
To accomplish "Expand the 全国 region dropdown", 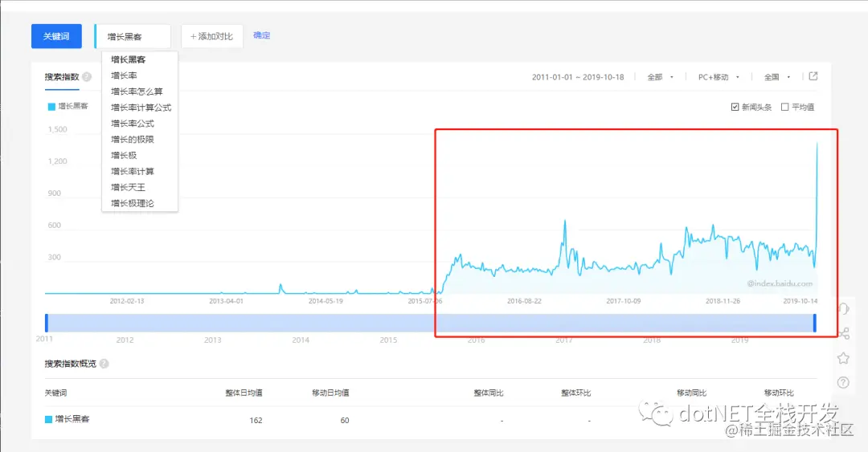I will click(777, 77).
